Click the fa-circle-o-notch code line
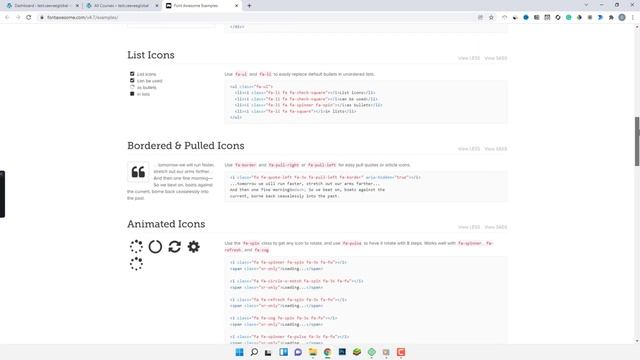Image resolution: width=640 pixels, height=360 pixels. (296, 281)
